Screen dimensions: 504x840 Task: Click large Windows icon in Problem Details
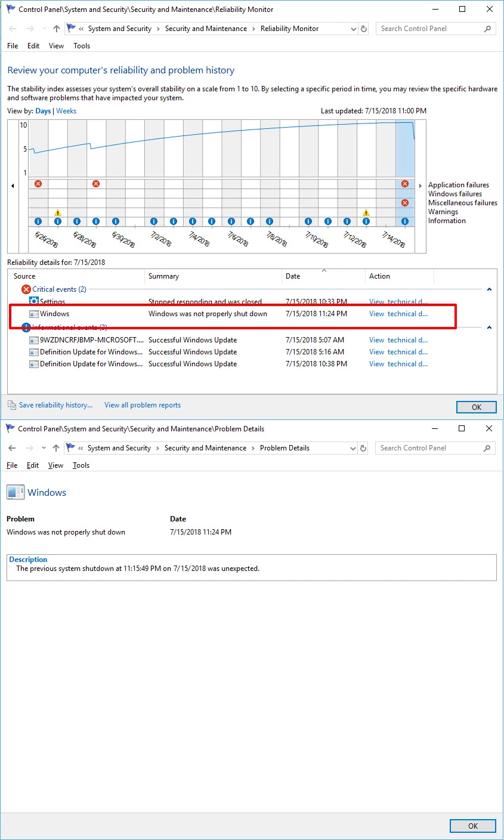16,492
